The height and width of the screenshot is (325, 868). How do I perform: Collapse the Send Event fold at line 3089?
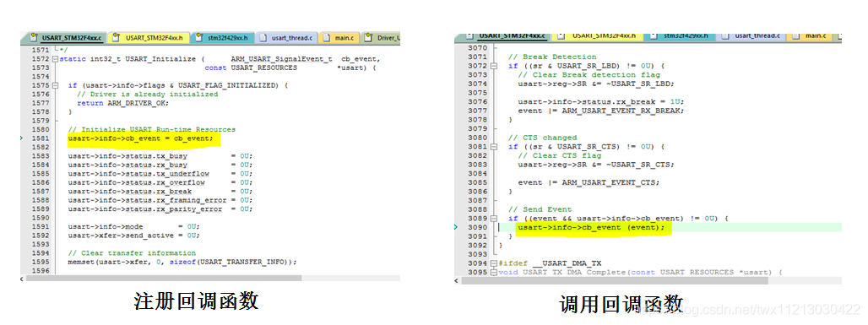pyautogui.click(x=494, y=219)
